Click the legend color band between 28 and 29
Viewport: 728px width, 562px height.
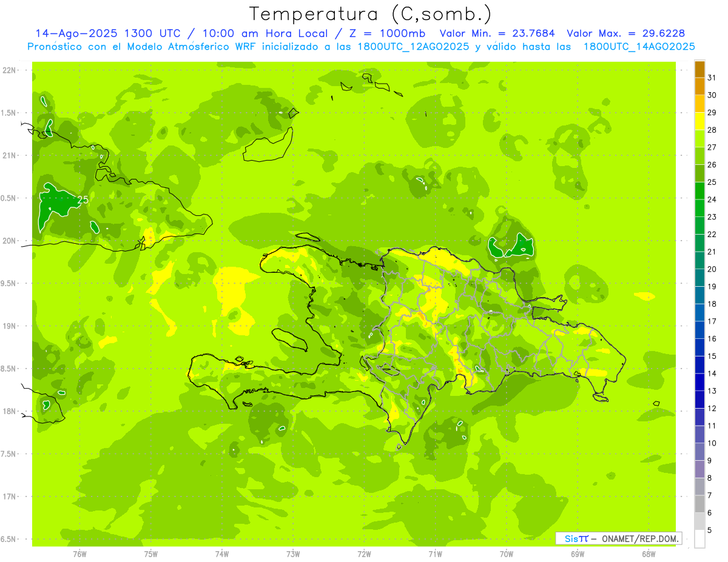tap(699, 121)
